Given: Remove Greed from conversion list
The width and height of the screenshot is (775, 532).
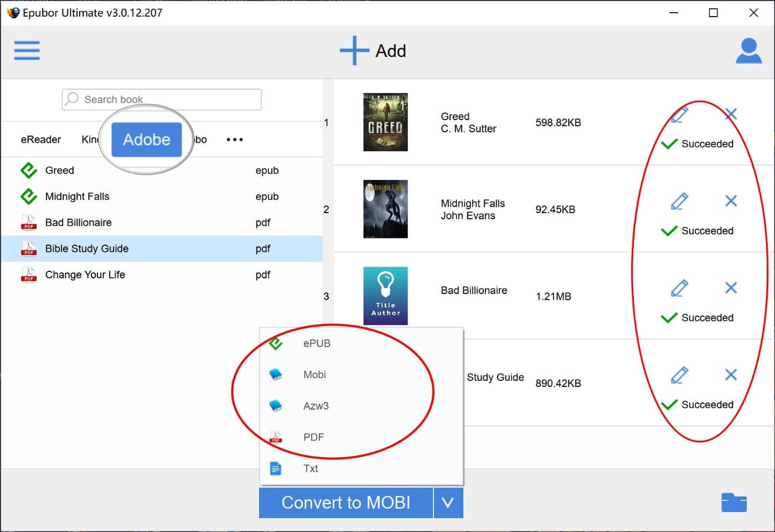Looking at the screenshot, I should tap(731, 114).
